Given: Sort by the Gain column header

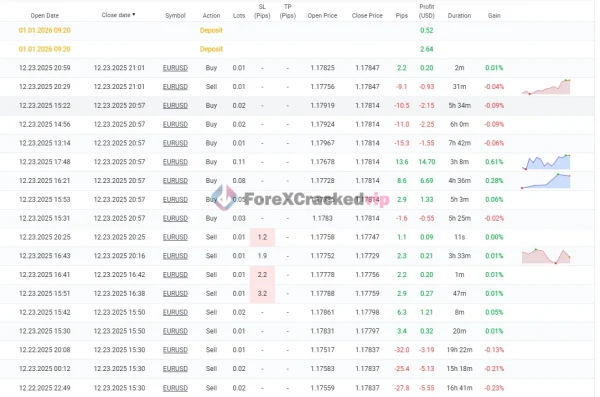Looking at the screenshot, I should [494, 16].
